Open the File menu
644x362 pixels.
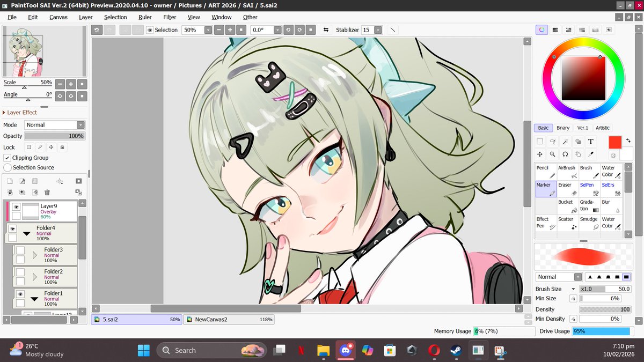pyautogui.click(x=12, y=17)
